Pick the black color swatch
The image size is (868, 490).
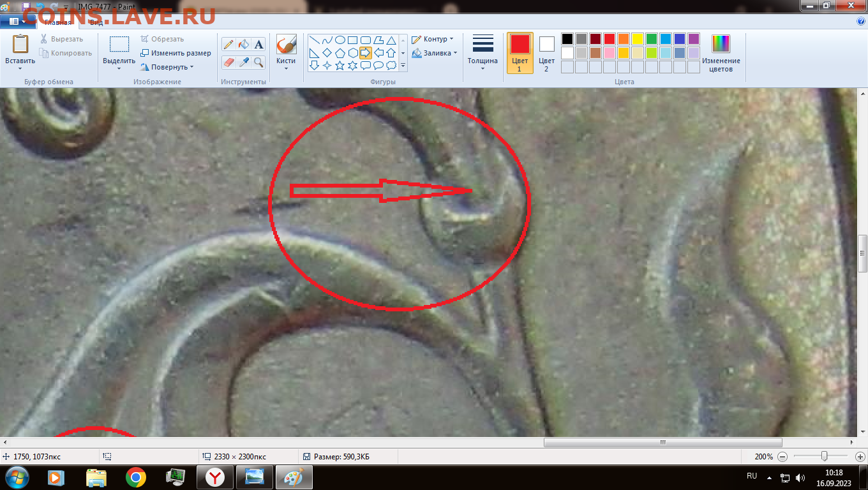click(x=567, y=39)
